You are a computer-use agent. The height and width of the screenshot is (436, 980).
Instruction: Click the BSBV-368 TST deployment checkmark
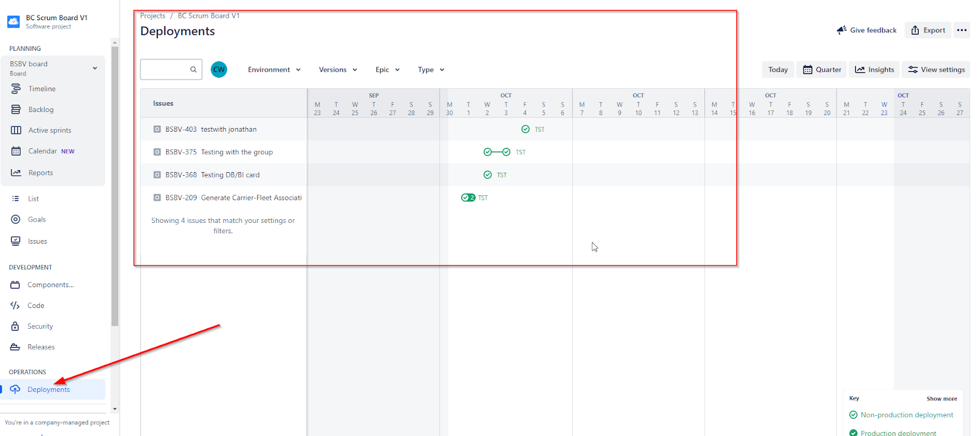coord(488,175)
